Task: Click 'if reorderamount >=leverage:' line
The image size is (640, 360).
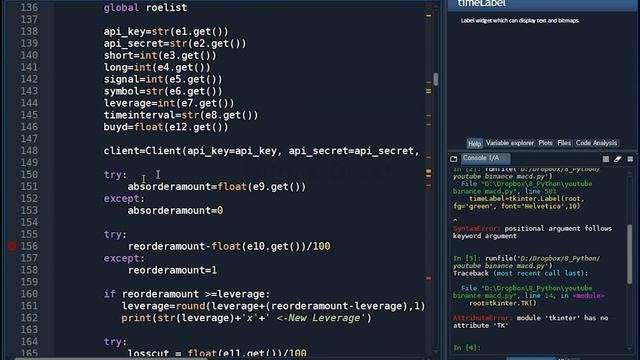Action: (187, 294)
